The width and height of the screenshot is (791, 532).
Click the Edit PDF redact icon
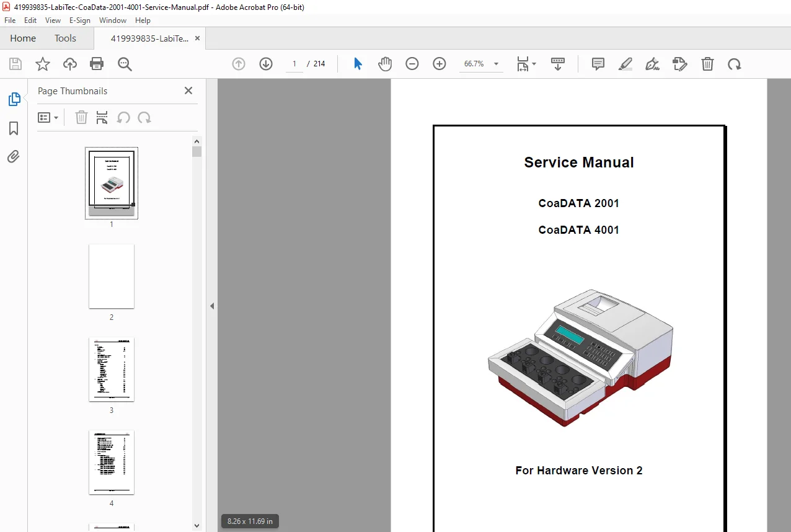pos(680,64)
